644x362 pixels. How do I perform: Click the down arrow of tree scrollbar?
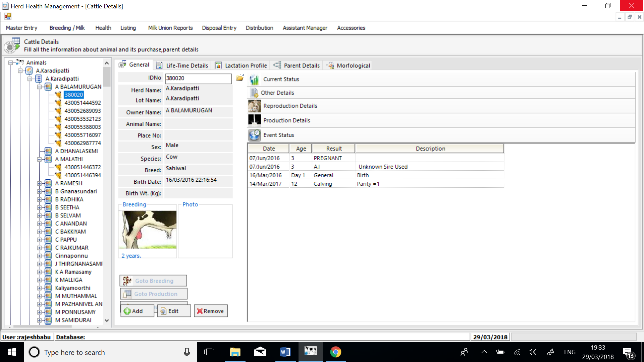point(107,320)
